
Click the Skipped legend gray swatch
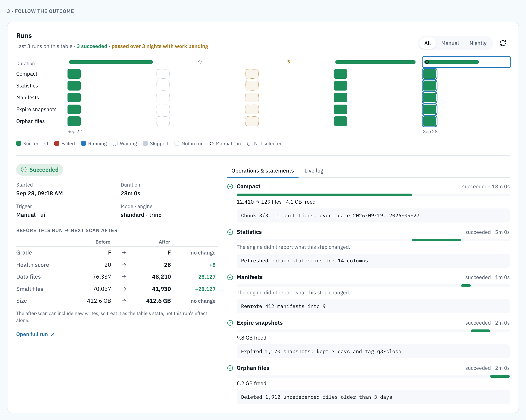click(145, 144)
